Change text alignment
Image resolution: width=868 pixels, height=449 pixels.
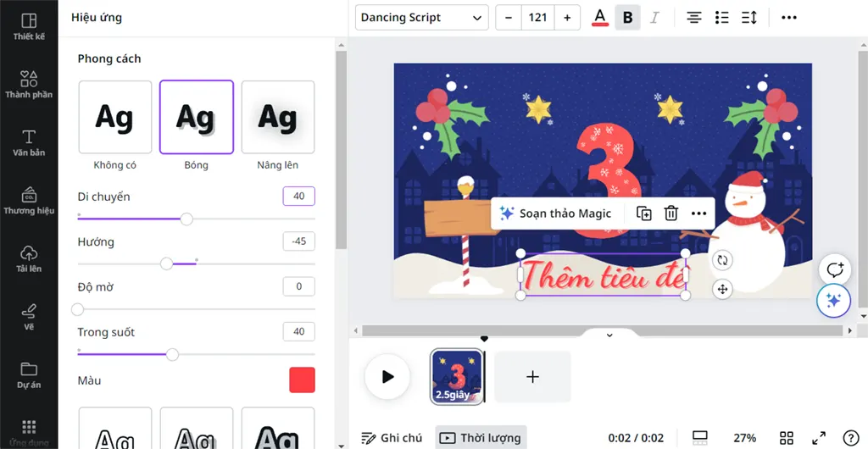[x=693, y=18]
